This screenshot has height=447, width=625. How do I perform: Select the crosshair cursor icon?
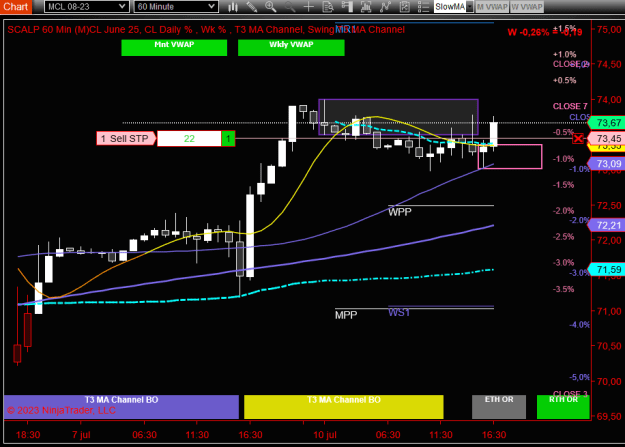pos(309,7)
